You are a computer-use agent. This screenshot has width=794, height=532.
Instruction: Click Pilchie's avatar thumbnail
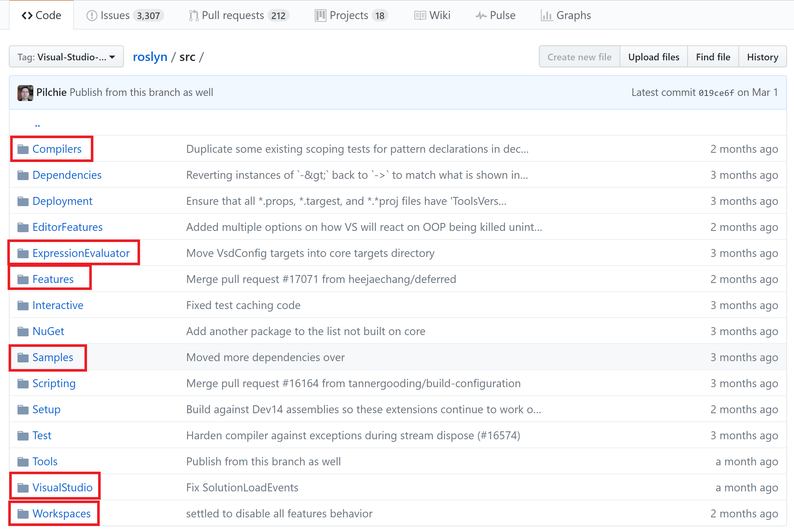[x=25, y=93]
